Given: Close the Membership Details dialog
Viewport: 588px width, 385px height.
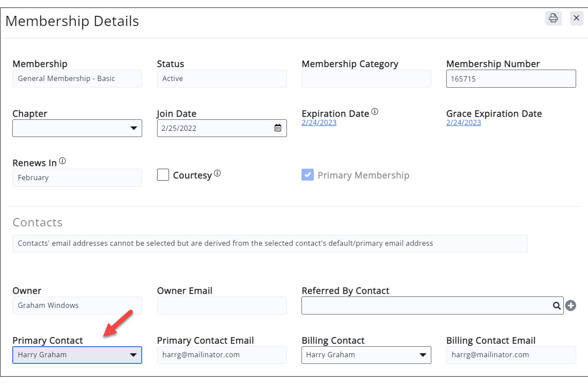Looking at the screenshot, I should 576,18.
